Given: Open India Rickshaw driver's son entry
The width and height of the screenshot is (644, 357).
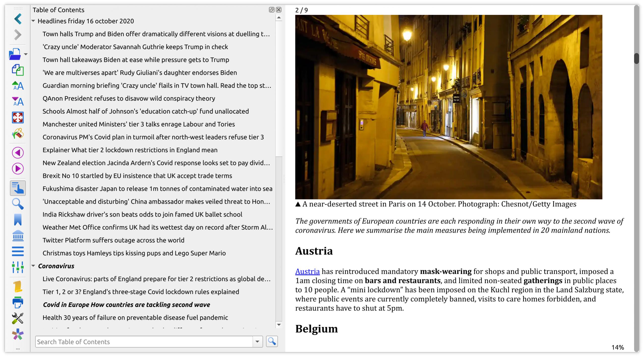Looking at the screenshot, I should (142, 215).
